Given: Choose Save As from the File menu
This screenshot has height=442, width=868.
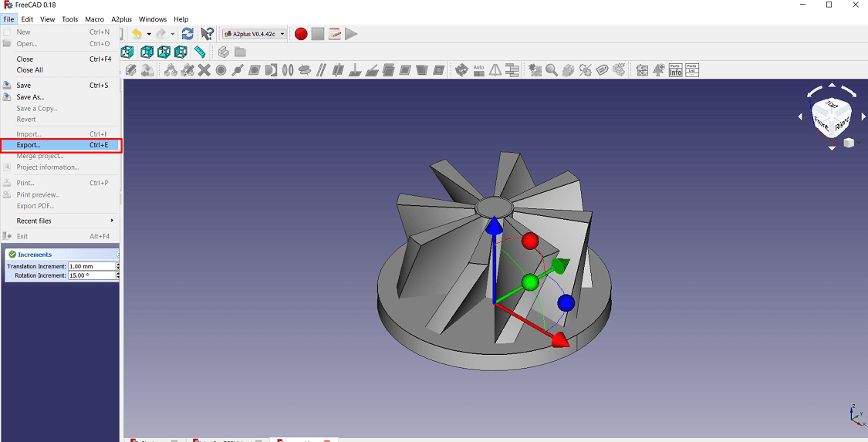Looking at the screenshot, I should tap(61, 97).
